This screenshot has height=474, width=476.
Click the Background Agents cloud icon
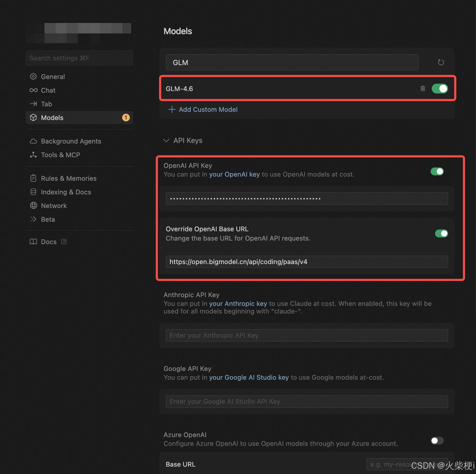33,141
